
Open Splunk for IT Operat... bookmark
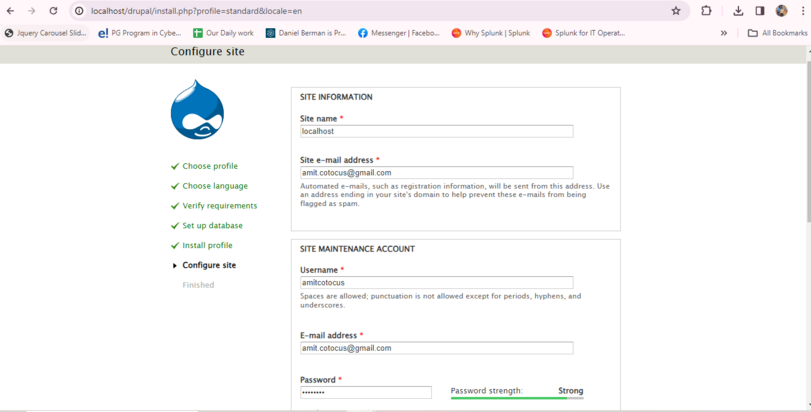click(x=583, y=33)
